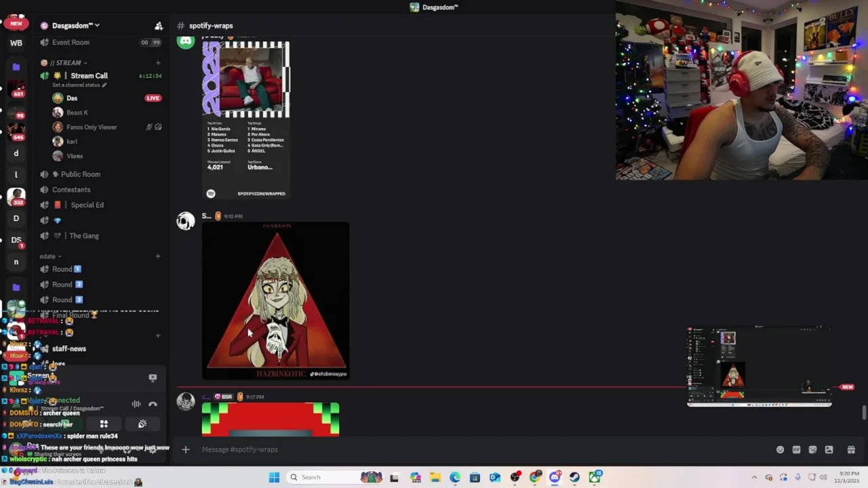Stop screen share in voice panel

coord(153,378)
